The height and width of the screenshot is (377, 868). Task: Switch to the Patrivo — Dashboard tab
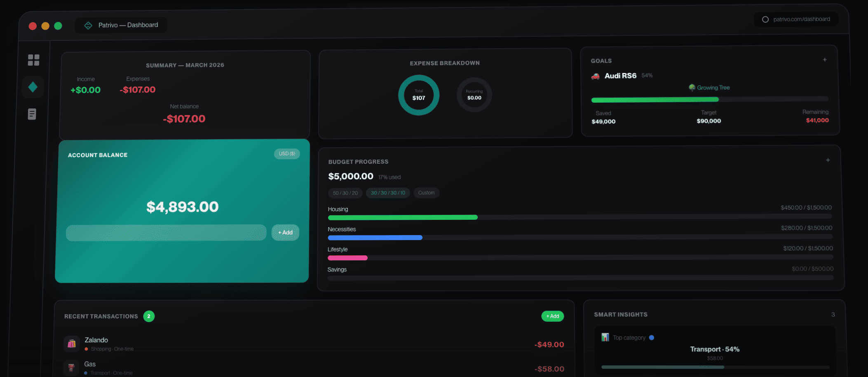(x=121, y=25)
